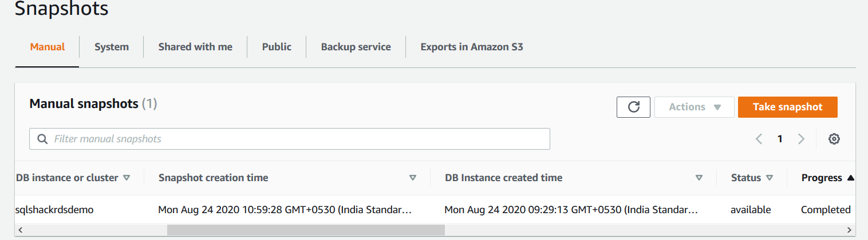
Task: Select the Exports in Amazon S3 tab
Action: (x=471, y=47)
